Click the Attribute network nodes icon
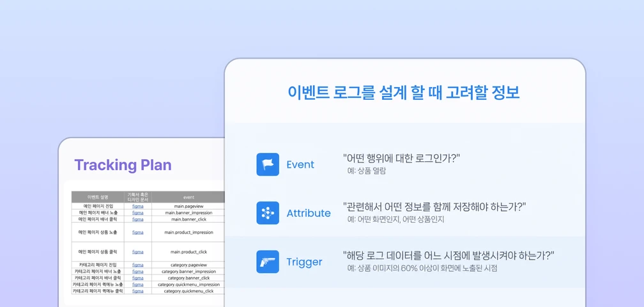 (x=268, y=213)
